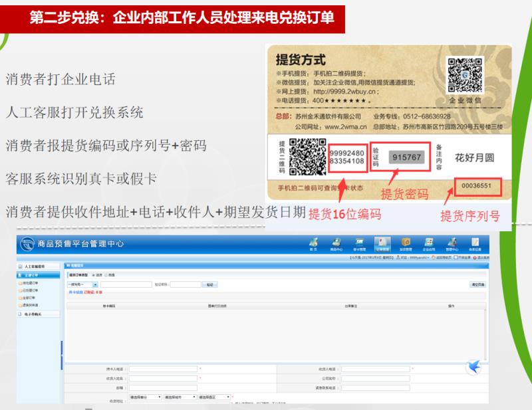This screenshot has width=532, height=410.
Task: Click the toolbar icon between 发货管理 and 管理中心
Action: [x=429, y=243]
